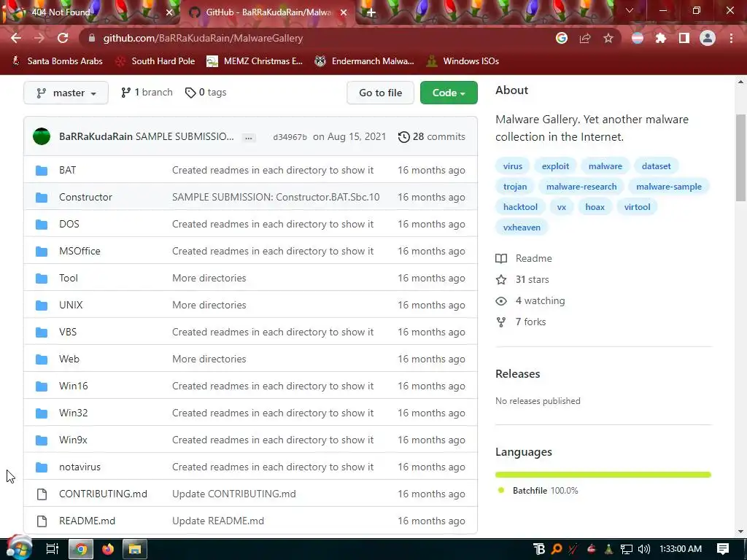Toggle the browser side panel icon
The width and height of the screenshot is (747, 560).
pyautogui.click(x=684, y=38)
